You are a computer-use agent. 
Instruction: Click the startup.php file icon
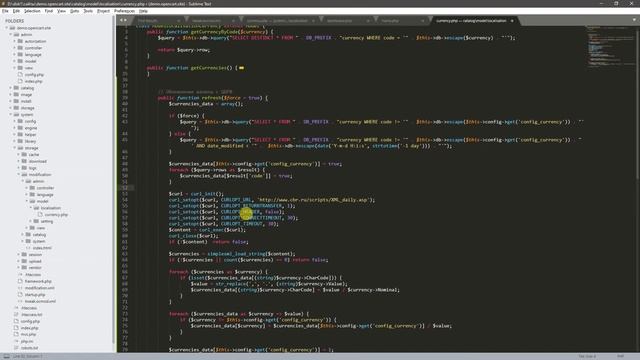20,295
